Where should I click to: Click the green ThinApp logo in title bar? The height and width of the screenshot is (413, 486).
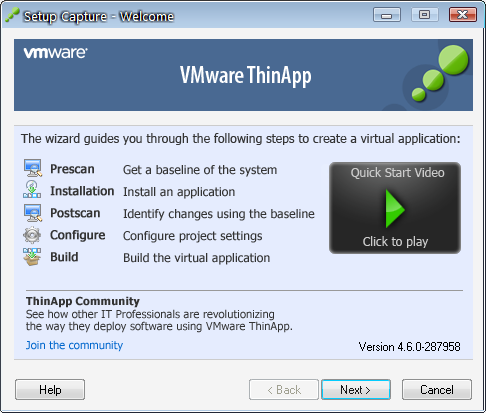pos(13,15)
